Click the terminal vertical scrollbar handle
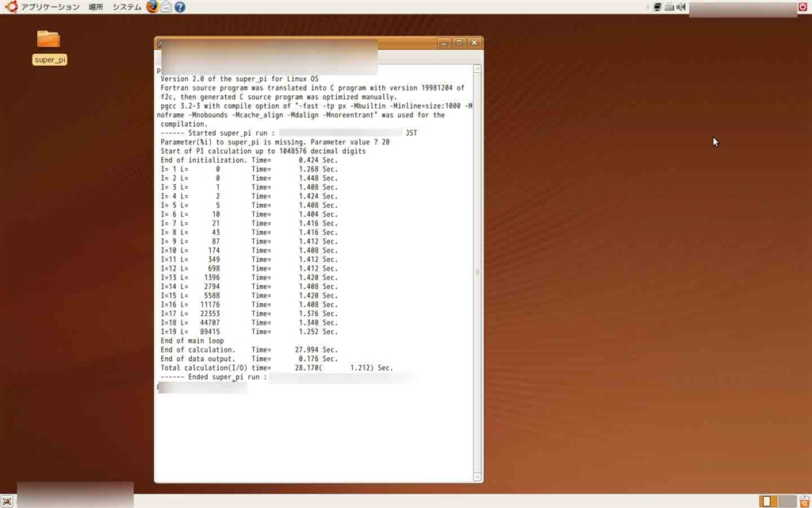Image resolution: width=812 pixels, height=508 pixels. pos(477,272)
